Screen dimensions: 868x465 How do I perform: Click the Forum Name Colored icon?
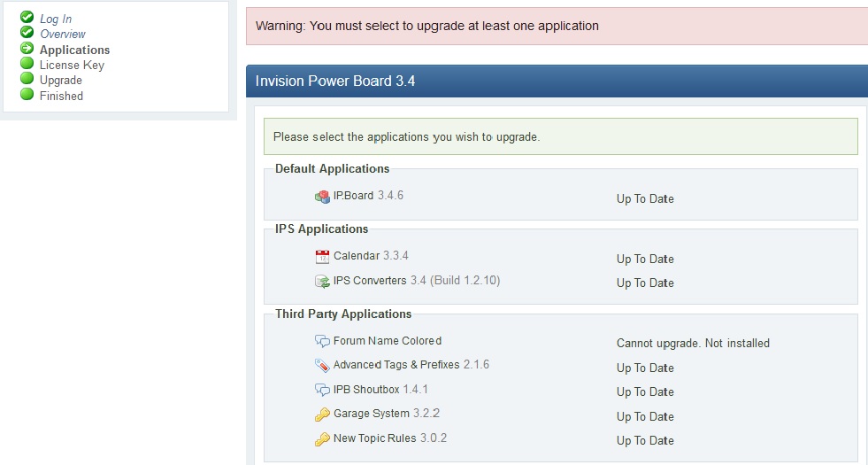pos(322,341)
